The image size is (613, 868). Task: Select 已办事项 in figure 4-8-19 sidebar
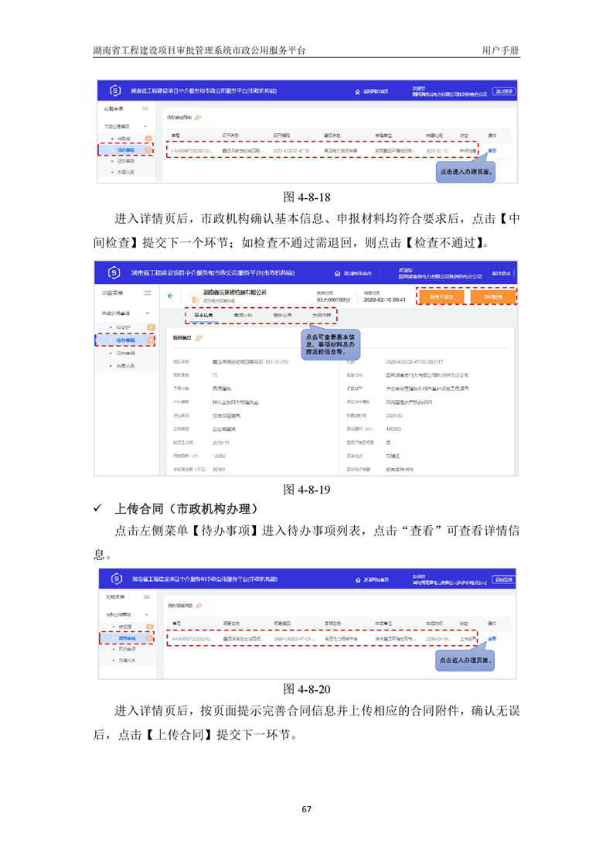(125, 354)
